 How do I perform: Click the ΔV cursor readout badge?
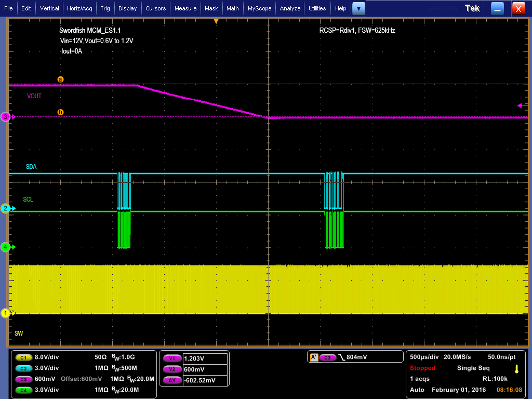coord(171,379)
